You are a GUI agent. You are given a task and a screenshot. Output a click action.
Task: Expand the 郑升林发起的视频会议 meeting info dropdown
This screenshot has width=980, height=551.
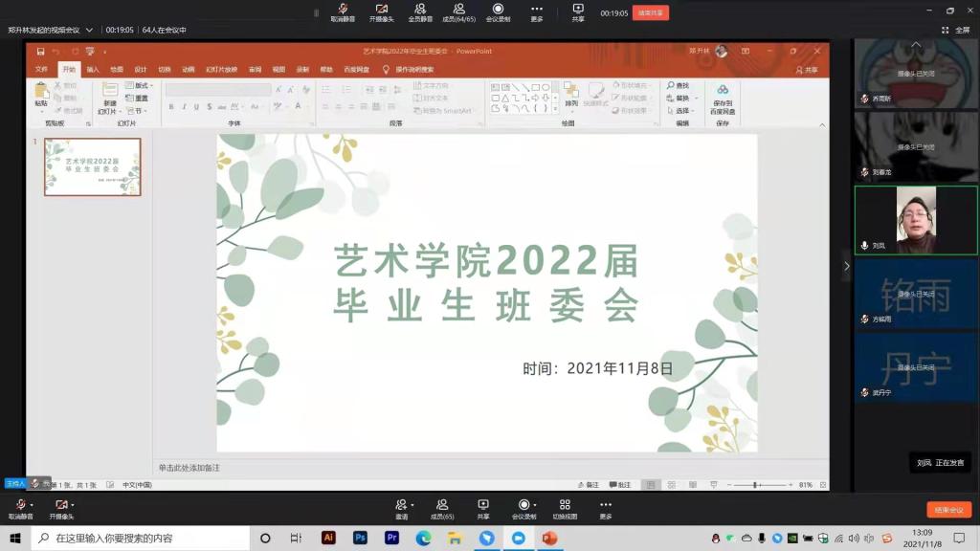pyautogui.click(x=89, y=30)
